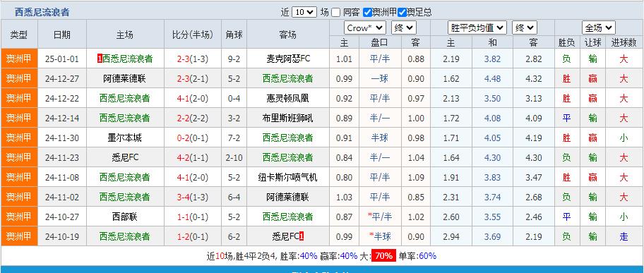Open away team 麦克阿瑟FC
Viewport: 644px width, 273px height.
click(288, 59)
